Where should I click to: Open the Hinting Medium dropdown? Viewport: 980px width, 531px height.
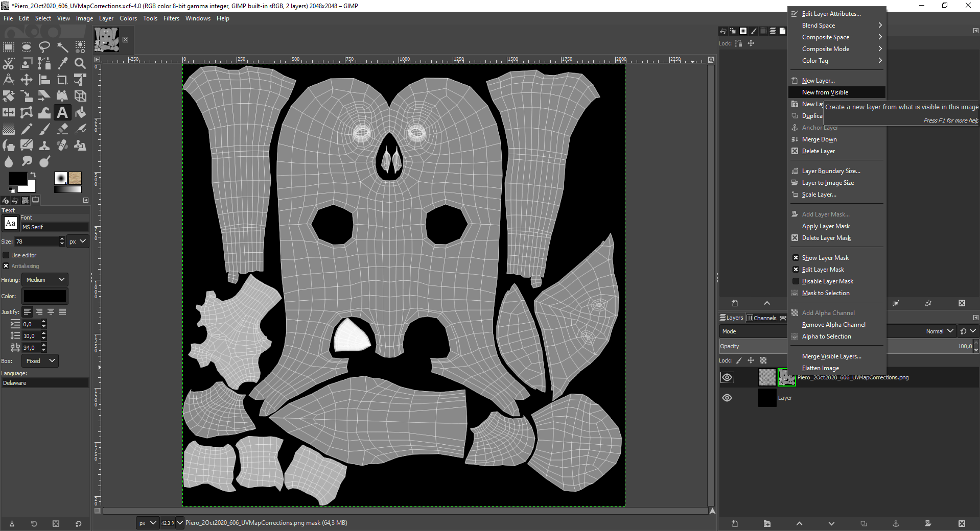[45, 280]
